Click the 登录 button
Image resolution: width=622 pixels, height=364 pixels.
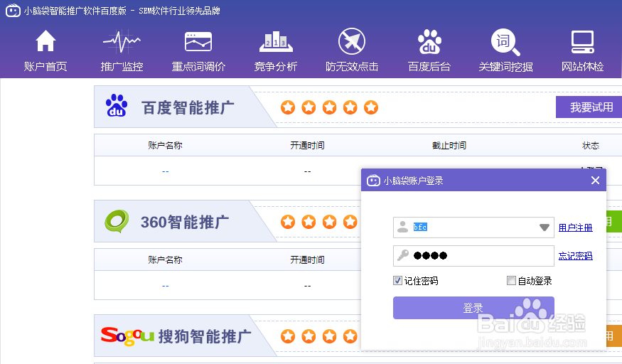473,308
